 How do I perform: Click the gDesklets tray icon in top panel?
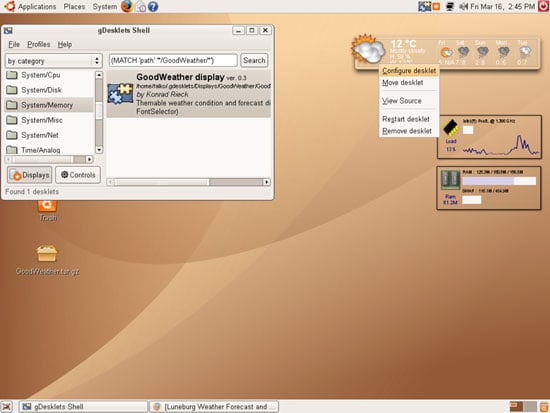(x=424, y=6)
